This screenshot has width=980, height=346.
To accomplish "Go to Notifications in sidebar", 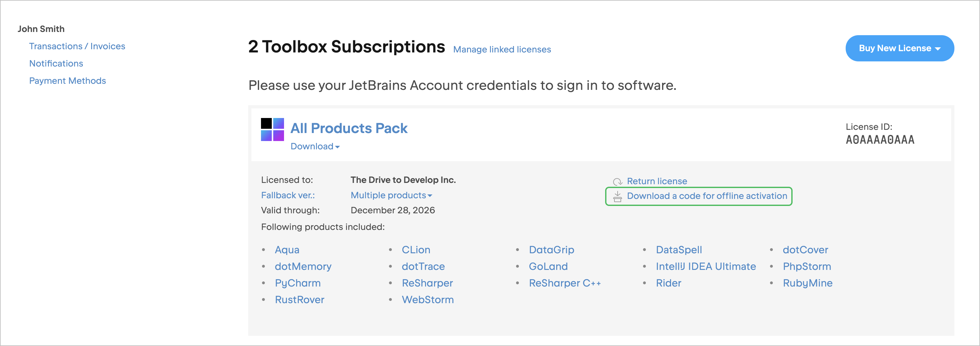I will [x=56, y=64].
